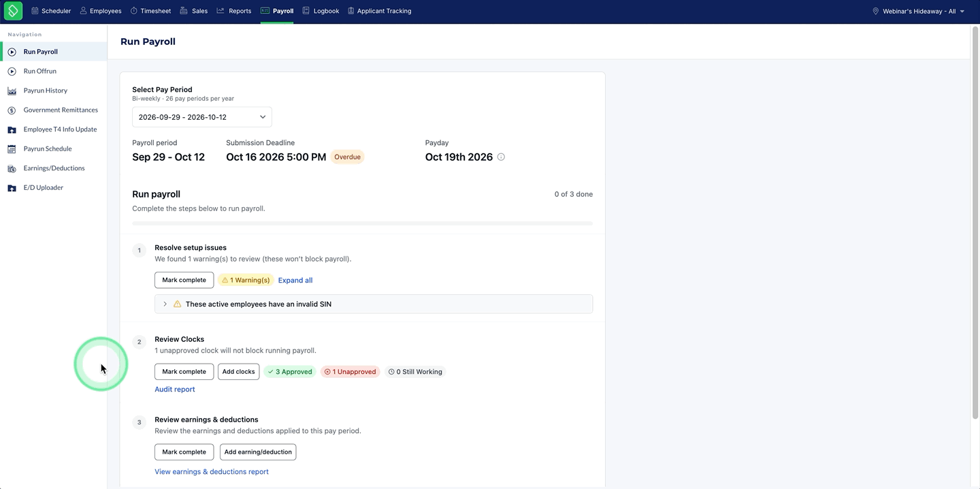Open Earnings/Deductions in navigation
980x489 pixels.
point(54,168)
